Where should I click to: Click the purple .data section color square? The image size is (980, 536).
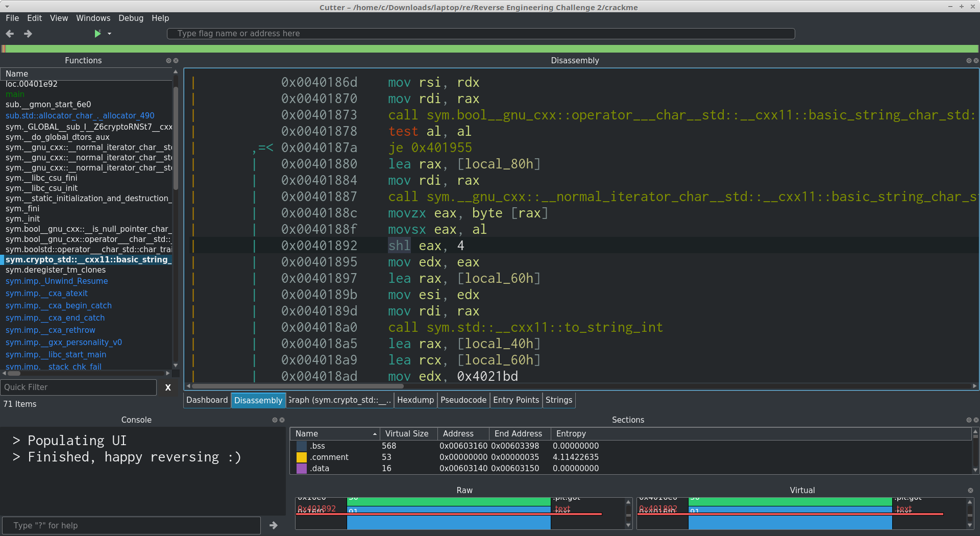point(302,469)
